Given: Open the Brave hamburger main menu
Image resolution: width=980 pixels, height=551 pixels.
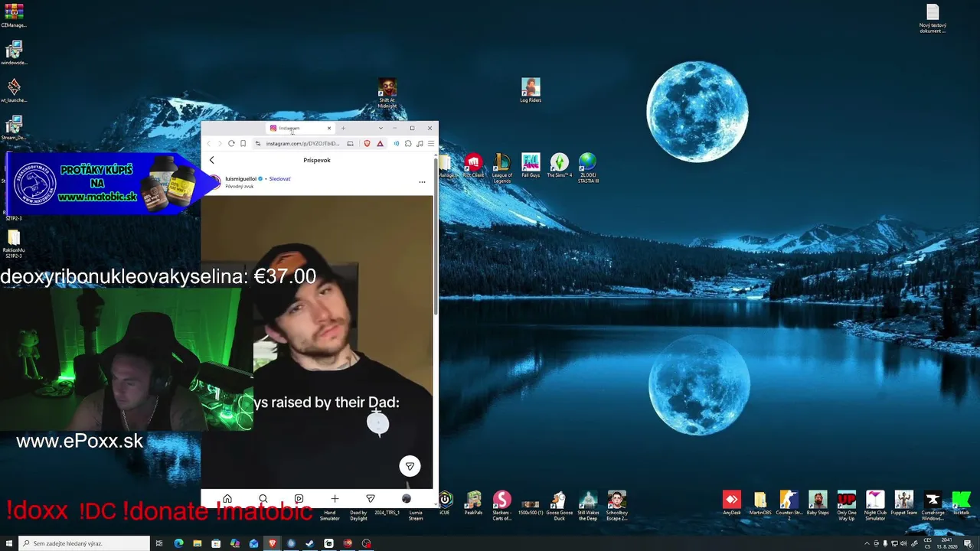Looking at the screenshot, I should pos(431,143).
